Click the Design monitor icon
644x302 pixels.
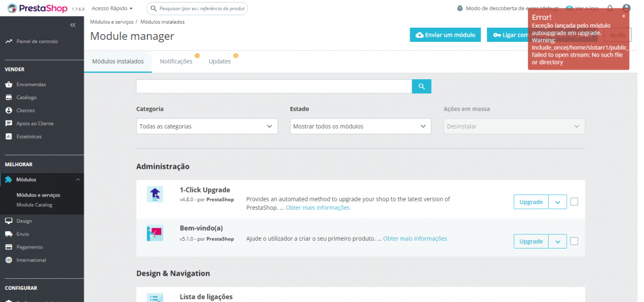click(8, 221)
